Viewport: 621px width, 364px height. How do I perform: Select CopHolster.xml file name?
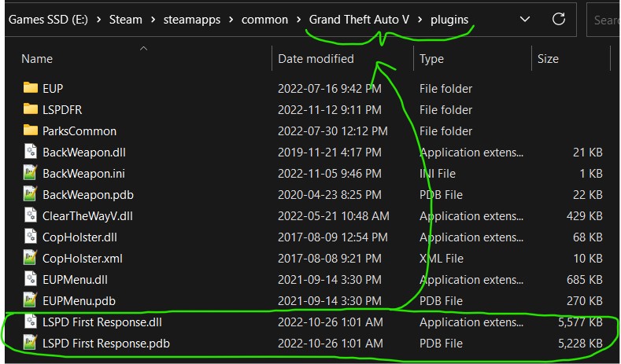(83, 259)
